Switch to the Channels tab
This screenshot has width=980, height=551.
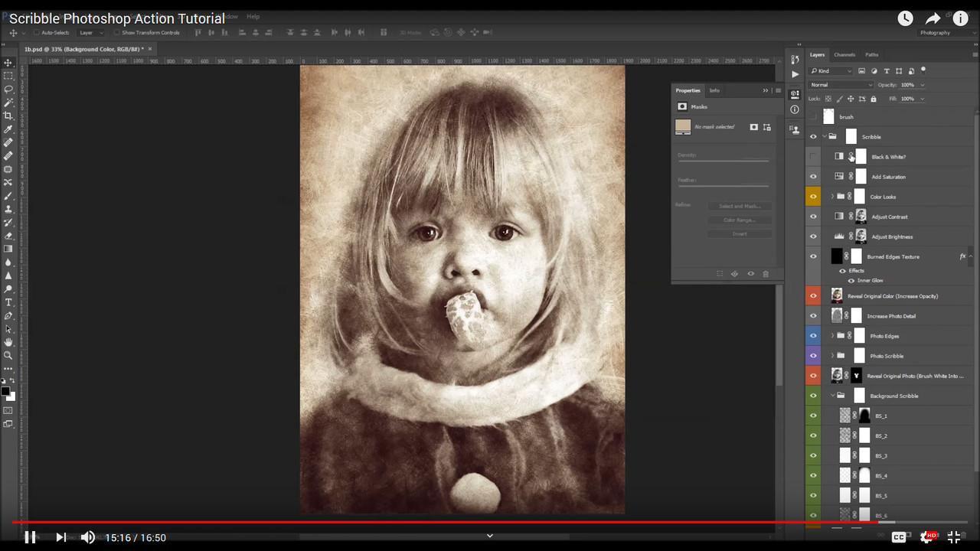(844, 54)
